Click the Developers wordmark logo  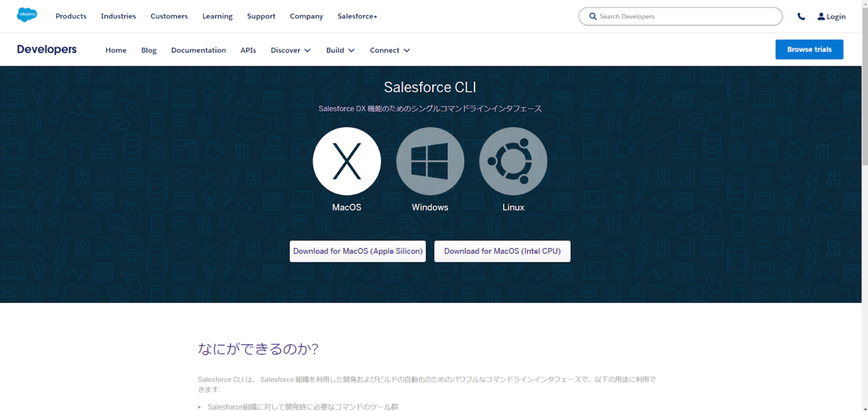(46, 49)
